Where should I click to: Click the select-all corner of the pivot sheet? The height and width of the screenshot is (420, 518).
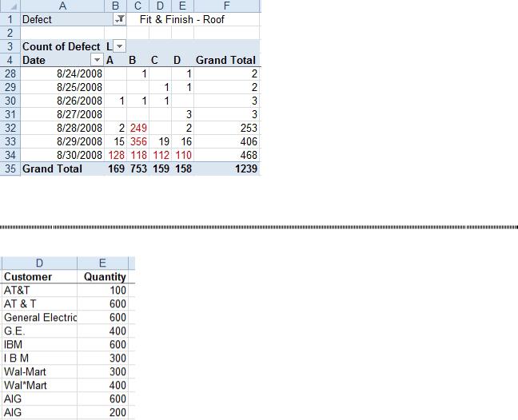[10, 6]
